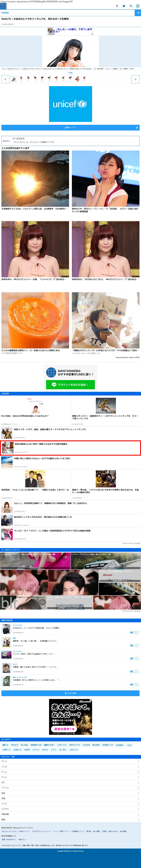Open search with the magnifying glass icon

[131, 6]
